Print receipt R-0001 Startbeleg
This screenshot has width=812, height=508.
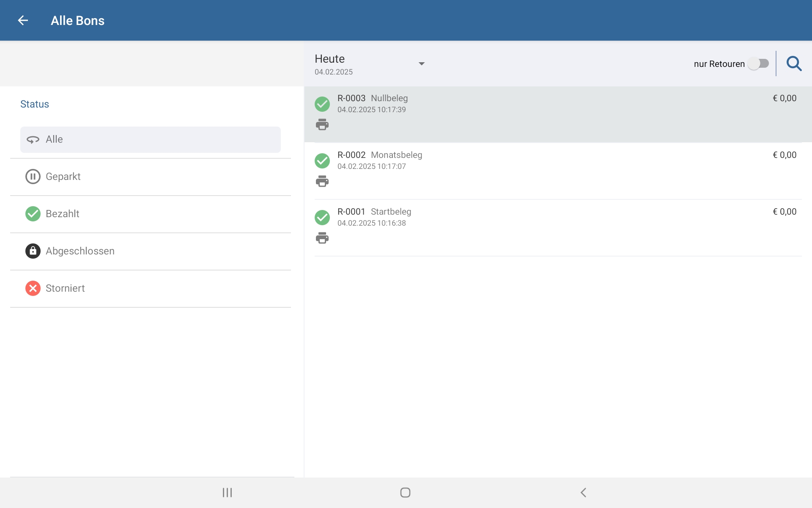[322, 238]
